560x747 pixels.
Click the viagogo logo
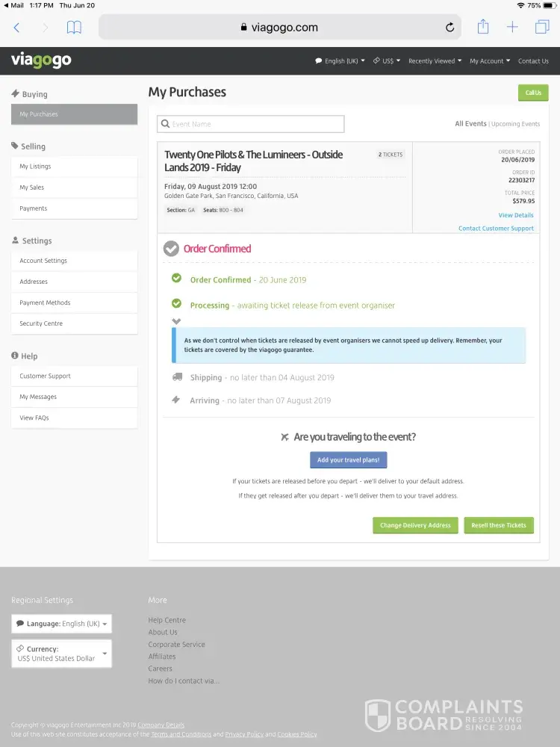tap(41, 61)
